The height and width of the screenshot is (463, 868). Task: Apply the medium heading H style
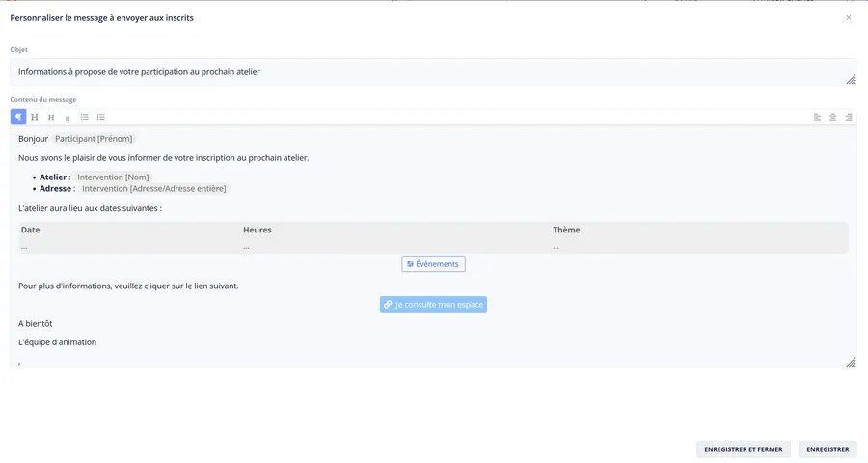(x=51, y=118)
